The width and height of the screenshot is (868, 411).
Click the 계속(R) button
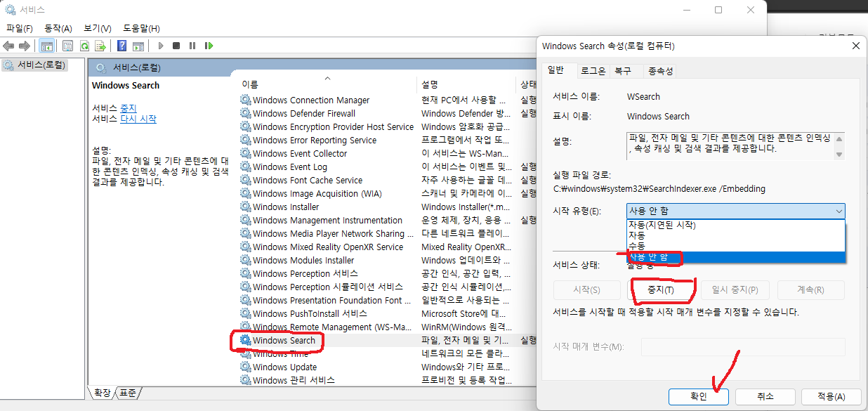pos(810,290)
